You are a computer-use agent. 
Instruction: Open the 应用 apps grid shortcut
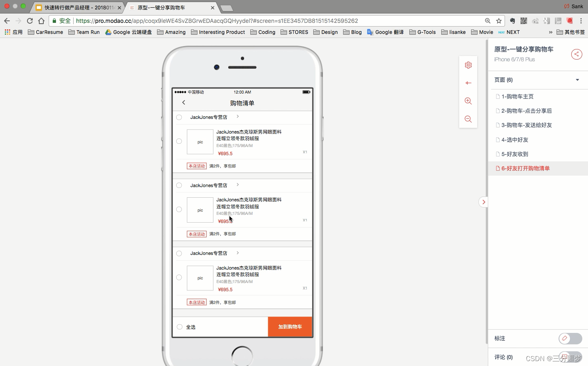pos(13,32)
